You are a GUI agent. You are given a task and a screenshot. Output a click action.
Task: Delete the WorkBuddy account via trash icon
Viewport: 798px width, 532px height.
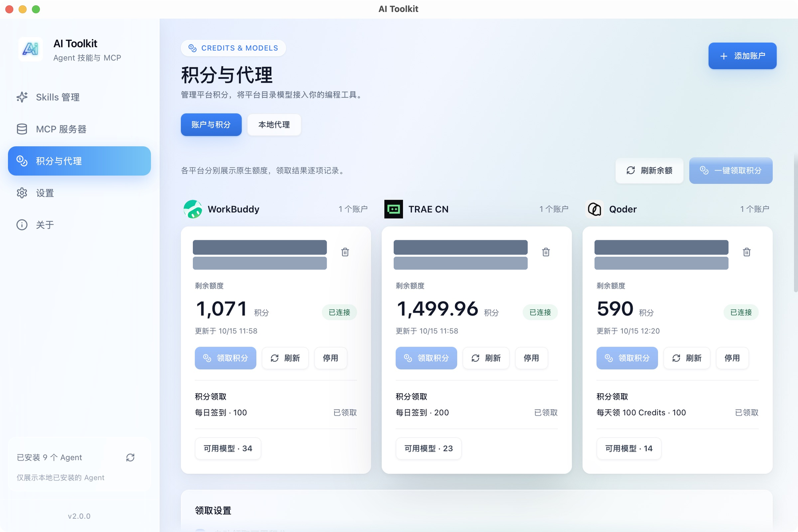coord(345,252)
